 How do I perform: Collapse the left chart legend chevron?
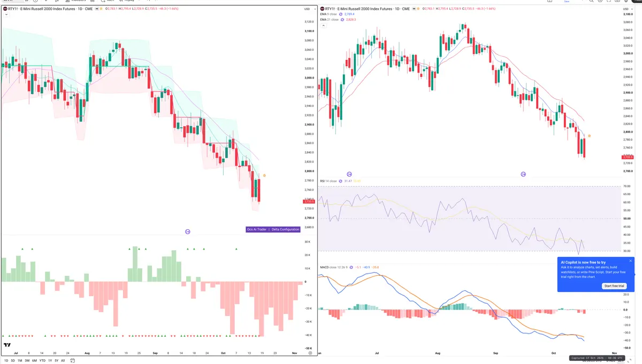coord(6,15)
